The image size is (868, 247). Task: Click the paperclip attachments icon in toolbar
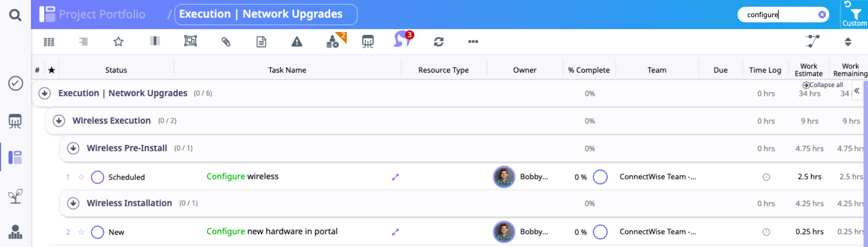(226, 42)
